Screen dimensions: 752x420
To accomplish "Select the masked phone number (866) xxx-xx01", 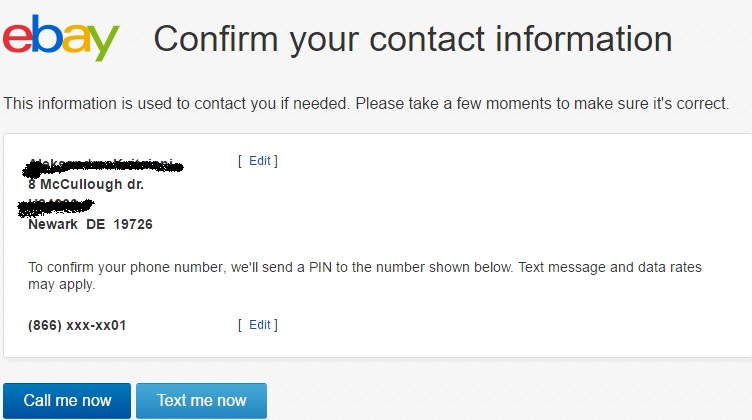I will pos(77,326).
